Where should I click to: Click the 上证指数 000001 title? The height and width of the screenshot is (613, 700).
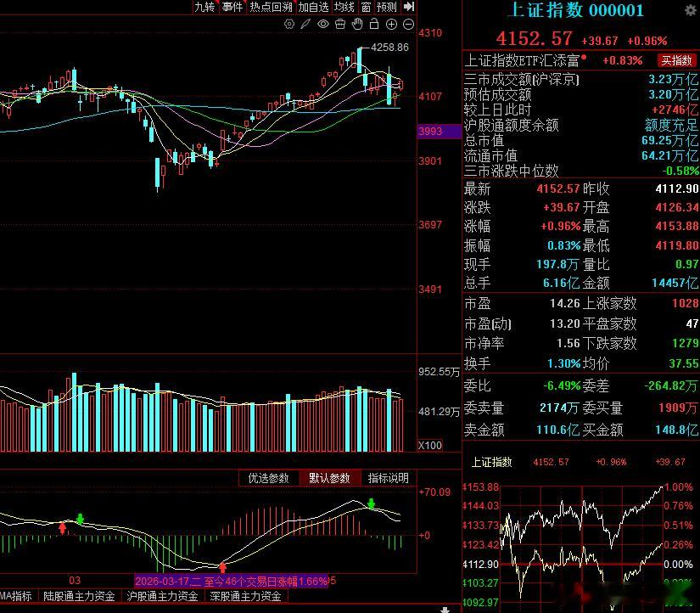(x=577, y=11)
